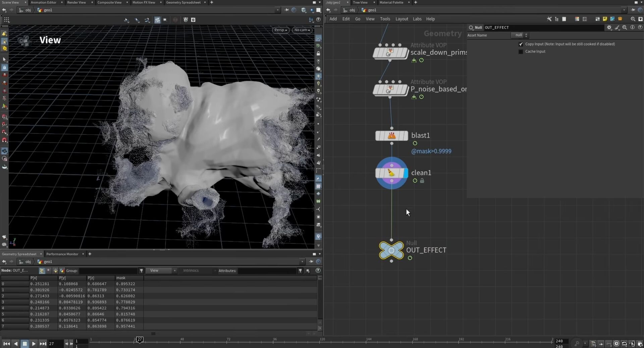The image size is (644, 348).
Task: Toggle the lock flag on clean1
Action: 422,181
